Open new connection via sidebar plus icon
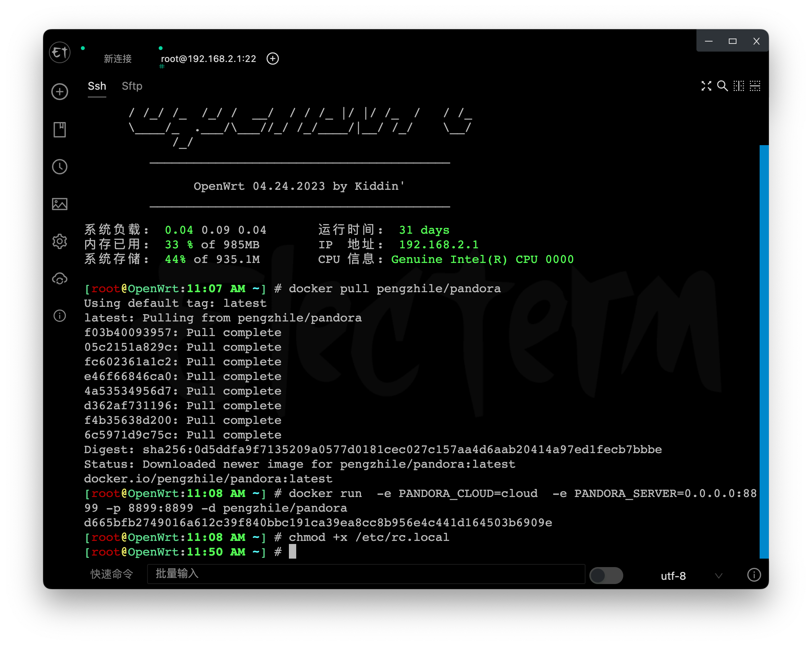Image resolution: width=812 pixels, height=646 pixels. (60, 92)
